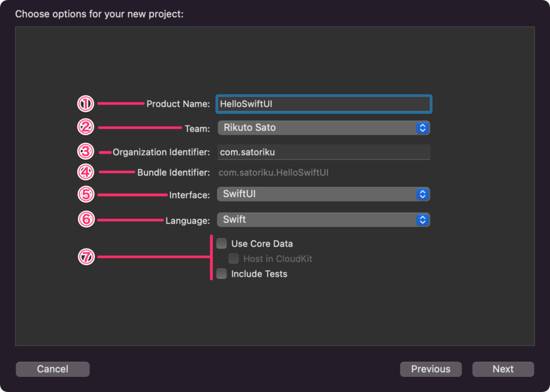
Task: Click the Organization Identifier text field
Action: pos(324,152)
